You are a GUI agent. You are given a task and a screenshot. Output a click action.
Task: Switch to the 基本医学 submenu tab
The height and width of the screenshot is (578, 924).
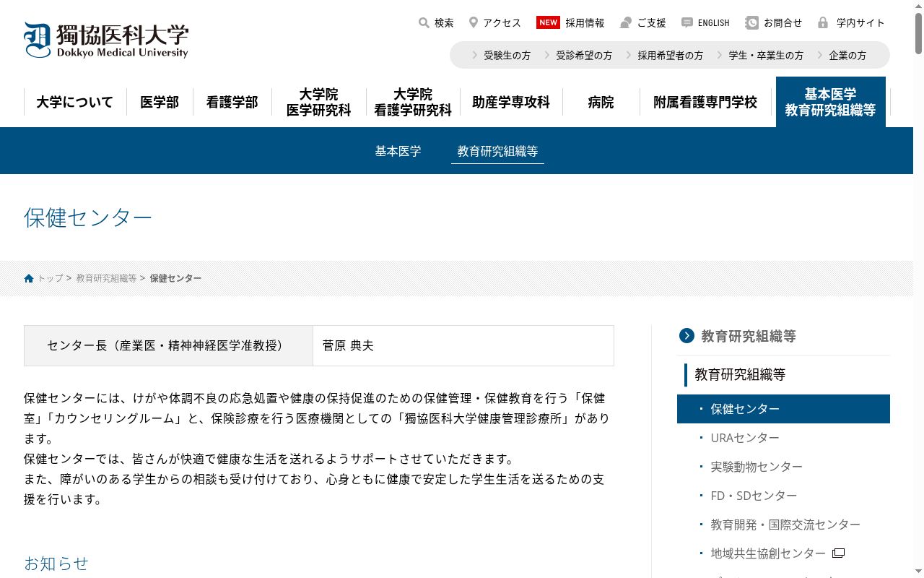(x=398, y=151)
